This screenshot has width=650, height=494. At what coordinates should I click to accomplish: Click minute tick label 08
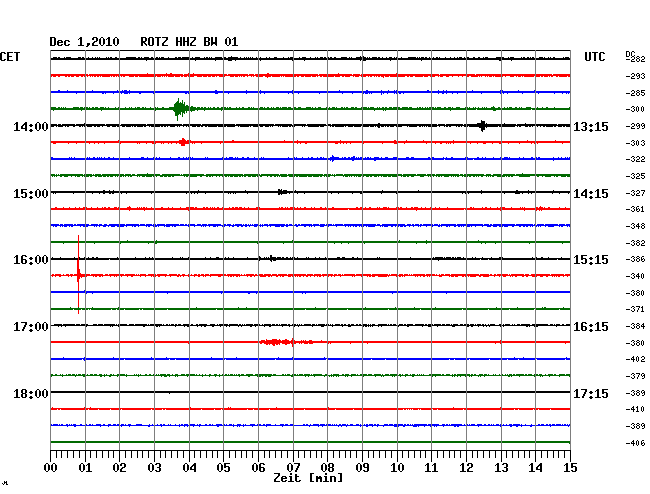[x=327, y=468]
